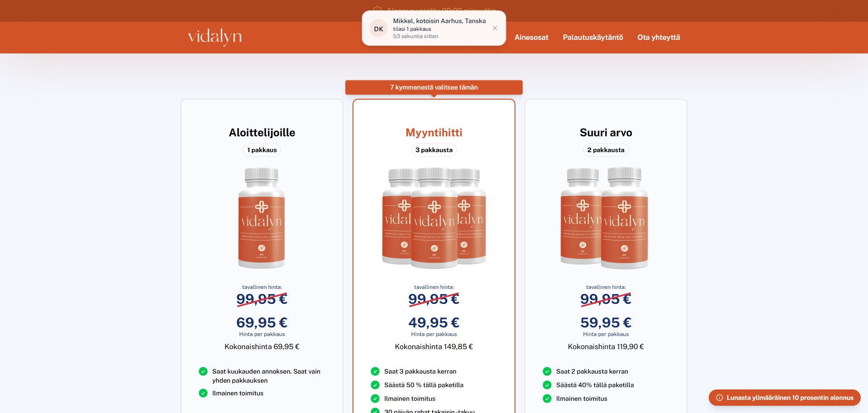The image size is (868, 413).
Task: Open the Ainesosat menu item
Action: [531, 38]
